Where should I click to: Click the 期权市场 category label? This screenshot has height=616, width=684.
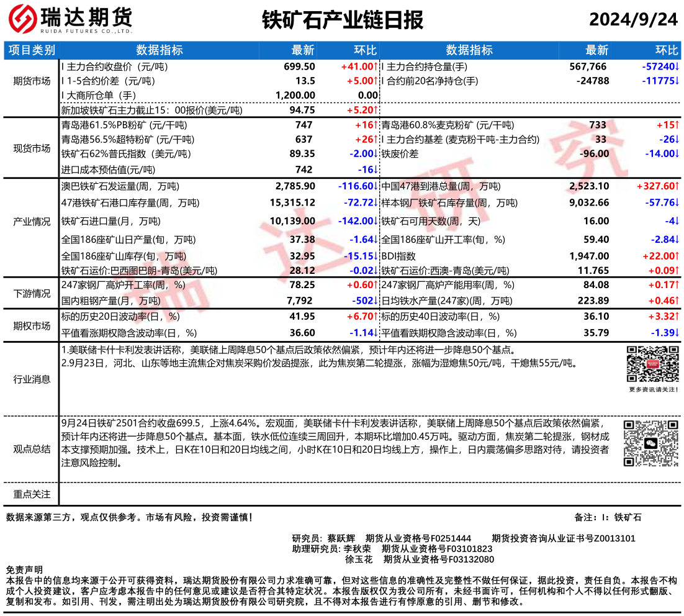(x=32, y=326)
